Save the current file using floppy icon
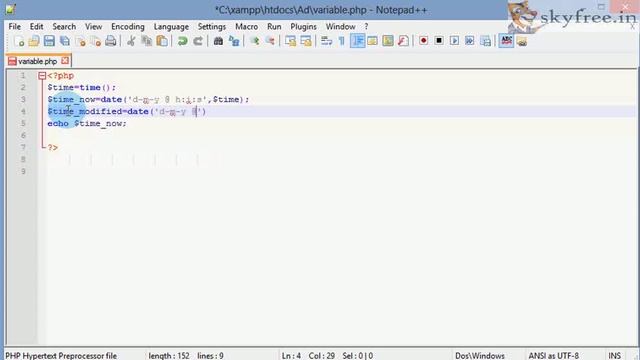Image resolution: width=640 pixels, height=360 pixels. (x=49, y=41)
